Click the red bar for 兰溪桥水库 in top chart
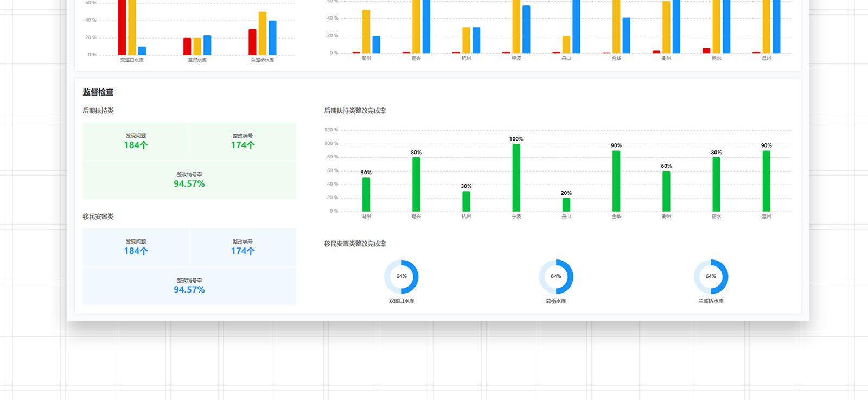Viewport: 868px width, 400px height. point(252,42)
